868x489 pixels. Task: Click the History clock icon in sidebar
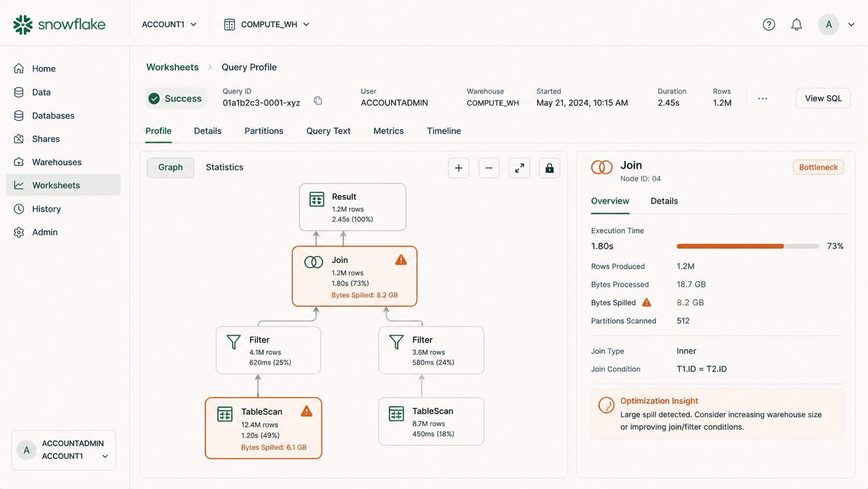[19, 209]
